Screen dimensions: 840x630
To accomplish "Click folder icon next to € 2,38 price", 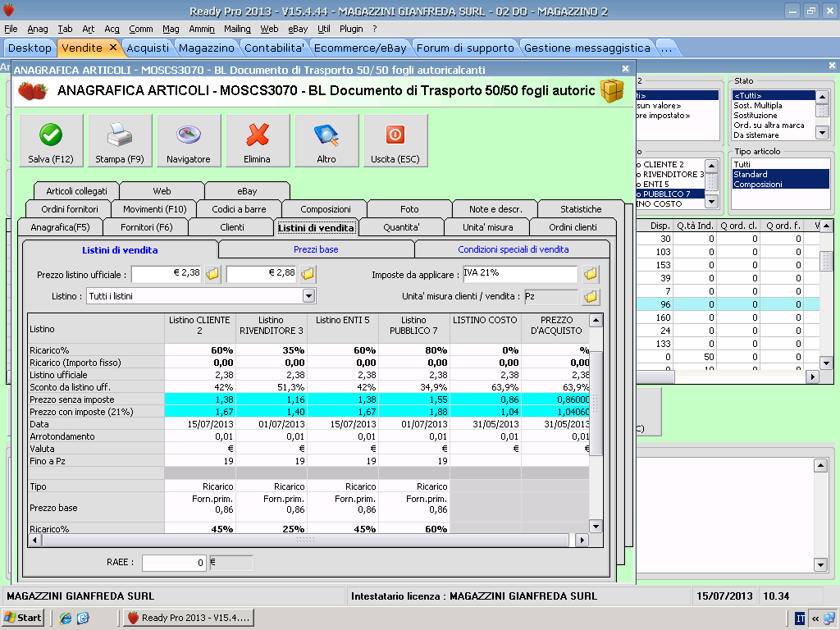I will [x=212, y=274].
